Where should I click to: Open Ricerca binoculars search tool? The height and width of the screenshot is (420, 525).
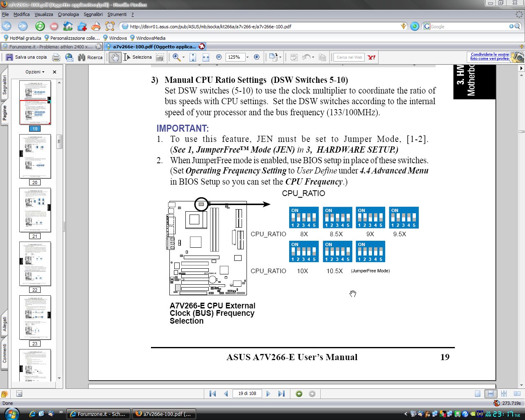90,57
